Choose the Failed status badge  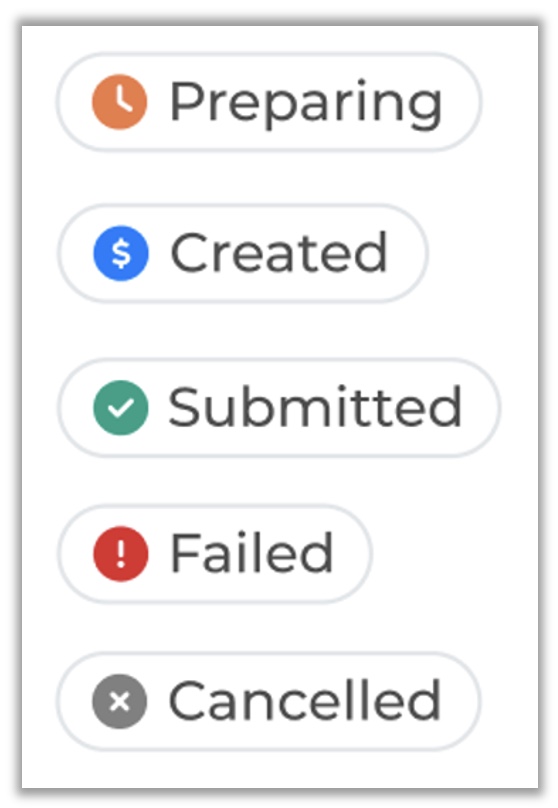tap(214, 553)
